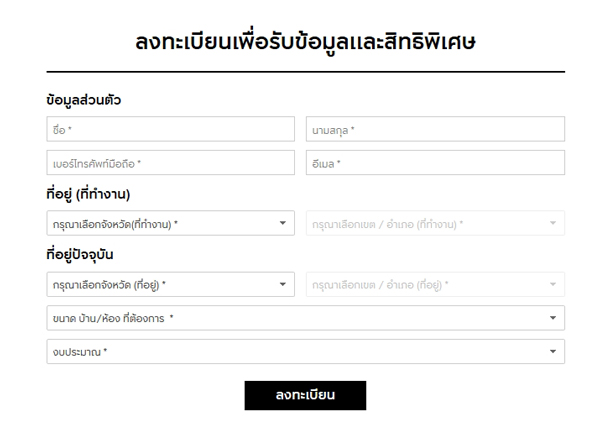This screenshot has width=600, height=430.
Task: Click the arrow on the house/room size dropdown
Action: [x=553, y=318]
